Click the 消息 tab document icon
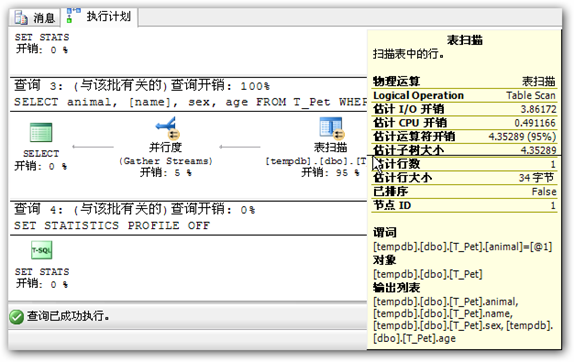The height and width of the screenshot is (362, 574). click(20, 17)
